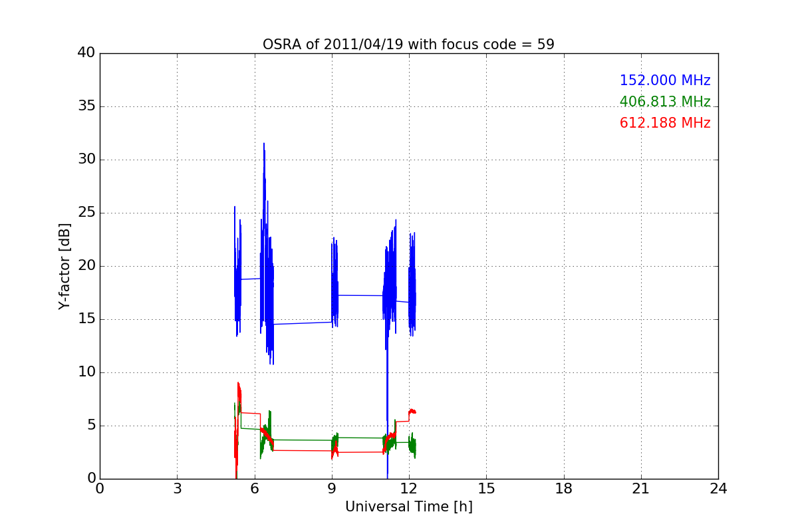
Task: Click the 'Universal Time [h]' axis label
Action: pos(409,507)
